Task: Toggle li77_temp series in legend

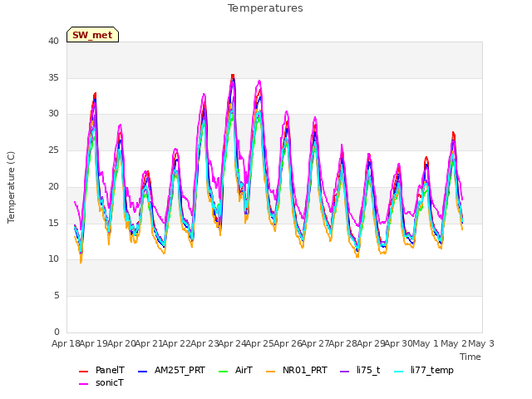Action: [x=424, y=370]
